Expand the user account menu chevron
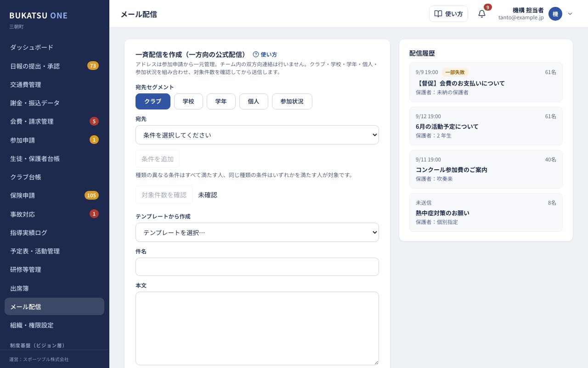This screenshot has height=368, width=588. 570,14
